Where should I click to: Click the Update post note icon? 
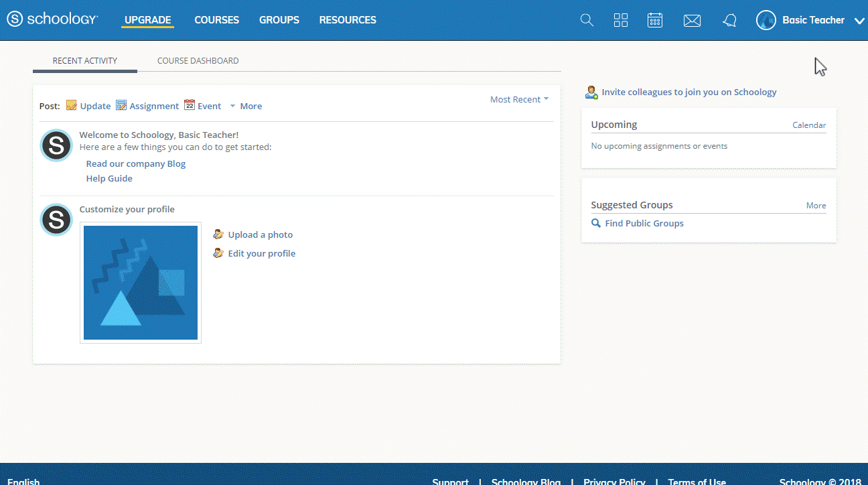pos(72,105)
